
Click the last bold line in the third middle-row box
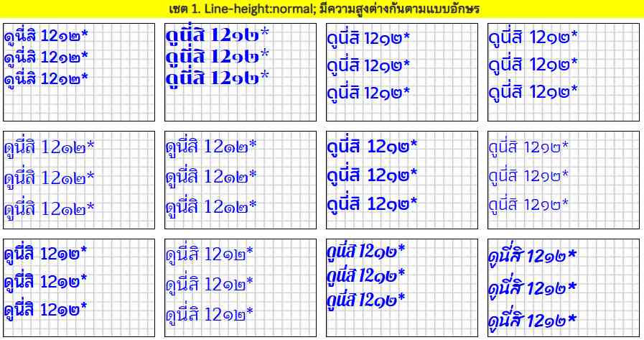(x=372, y=204)
